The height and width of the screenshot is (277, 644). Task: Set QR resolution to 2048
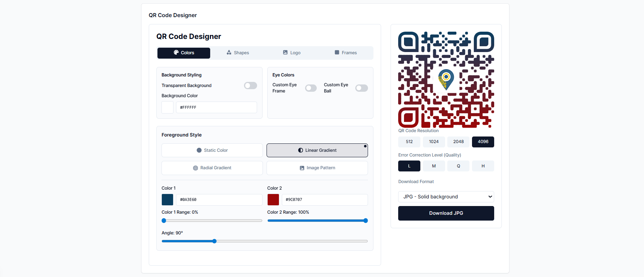[459, 142]
